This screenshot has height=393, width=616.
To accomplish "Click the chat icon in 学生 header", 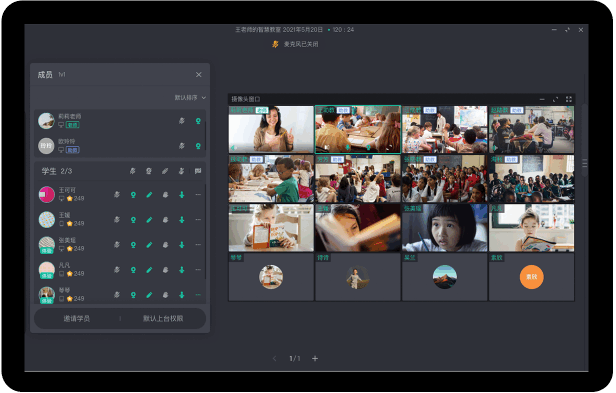I will click(x=198, y=171).
